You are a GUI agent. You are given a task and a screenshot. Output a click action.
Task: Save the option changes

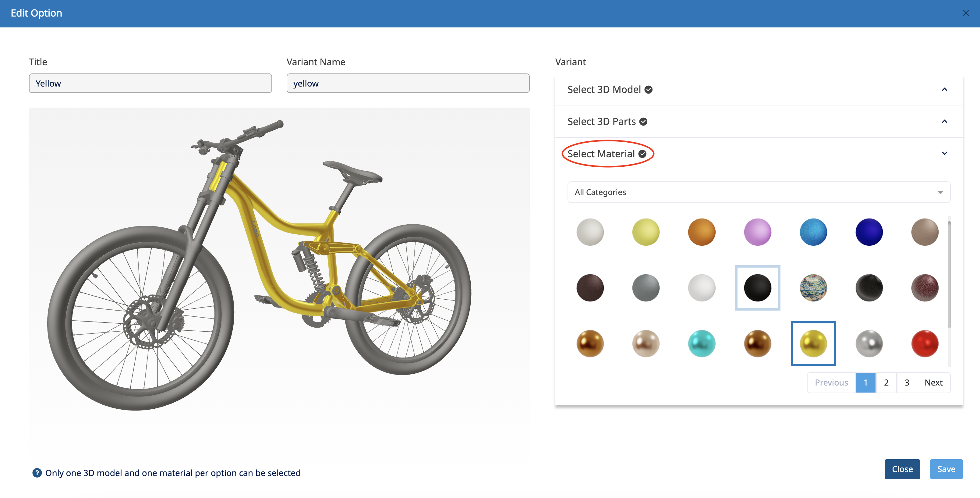(x=946, y=469)
